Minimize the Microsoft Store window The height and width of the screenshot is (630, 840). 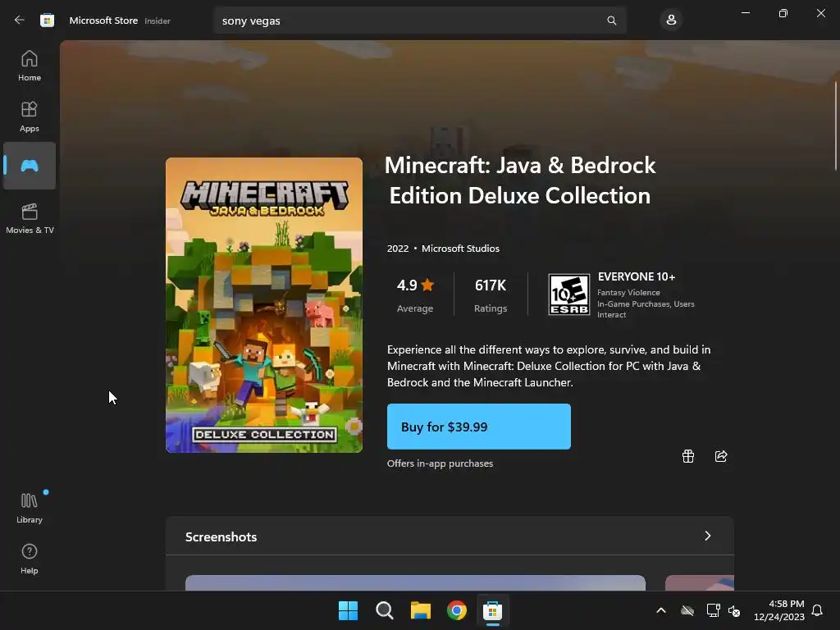[745, 13]
